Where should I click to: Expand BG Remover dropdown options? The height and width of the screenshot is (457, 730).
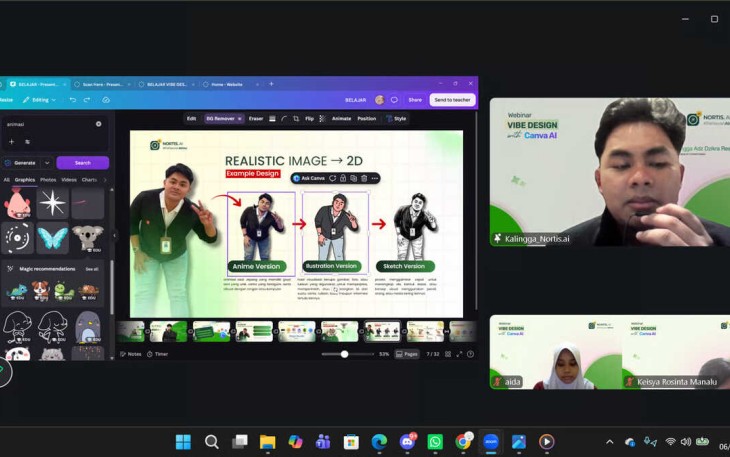[x=240, y=119]
